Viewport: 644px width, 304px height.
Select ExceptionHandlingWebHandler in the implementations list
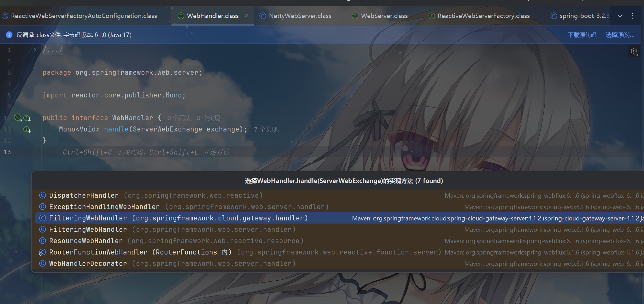[339, 207]
